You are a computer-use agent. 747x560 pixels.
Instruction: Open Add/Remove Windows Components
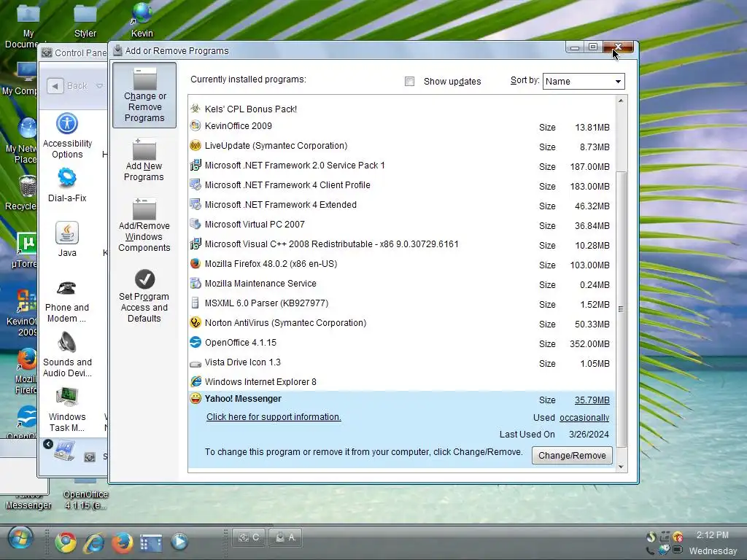tap(144, 225)
